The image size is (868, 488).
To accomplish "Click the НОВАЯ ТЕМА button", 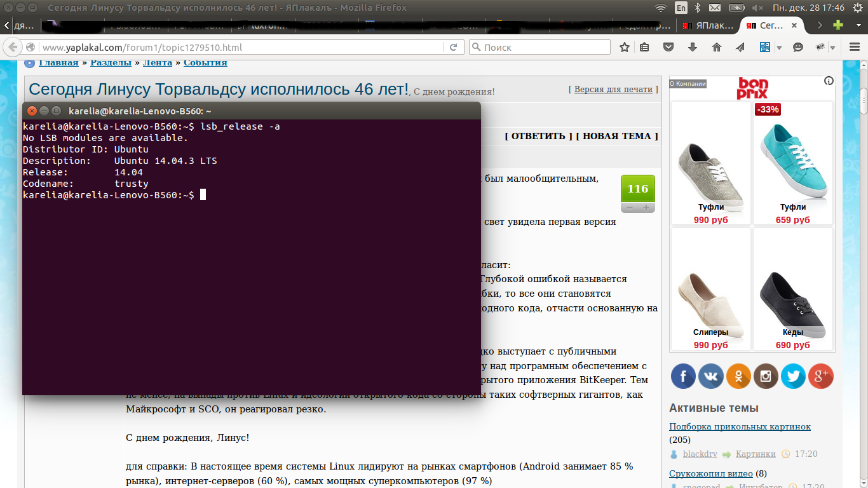I will [x=616, y=136].
